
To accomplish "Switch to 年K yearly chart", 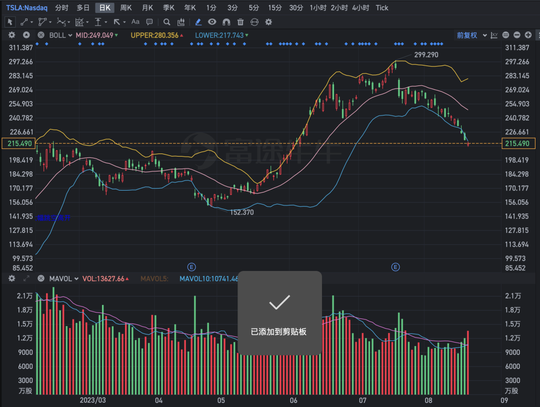I will (190, 8).
